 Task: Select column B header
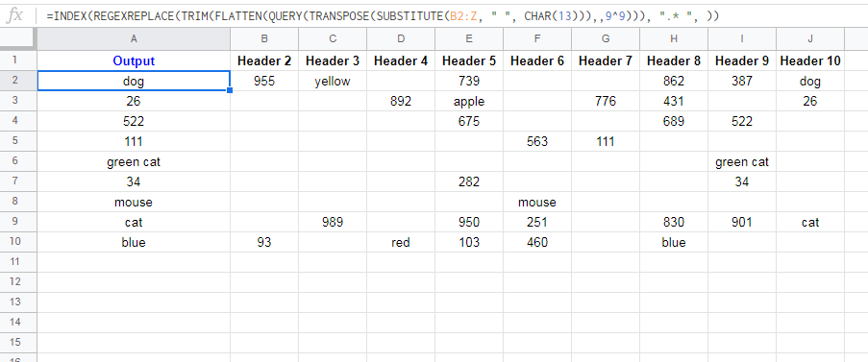point(264,38)
